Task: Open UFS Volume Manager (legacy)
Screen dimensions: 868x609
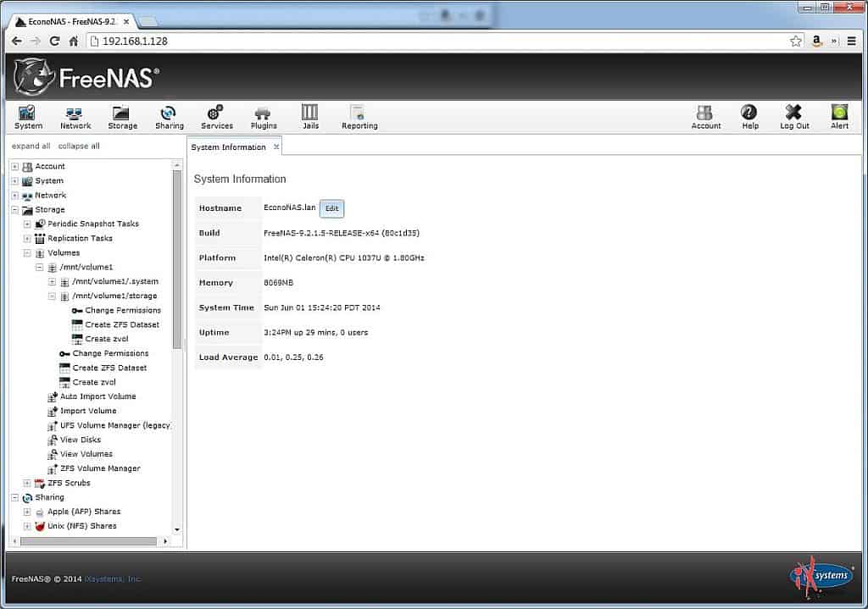Action: (x=114, y=425)
